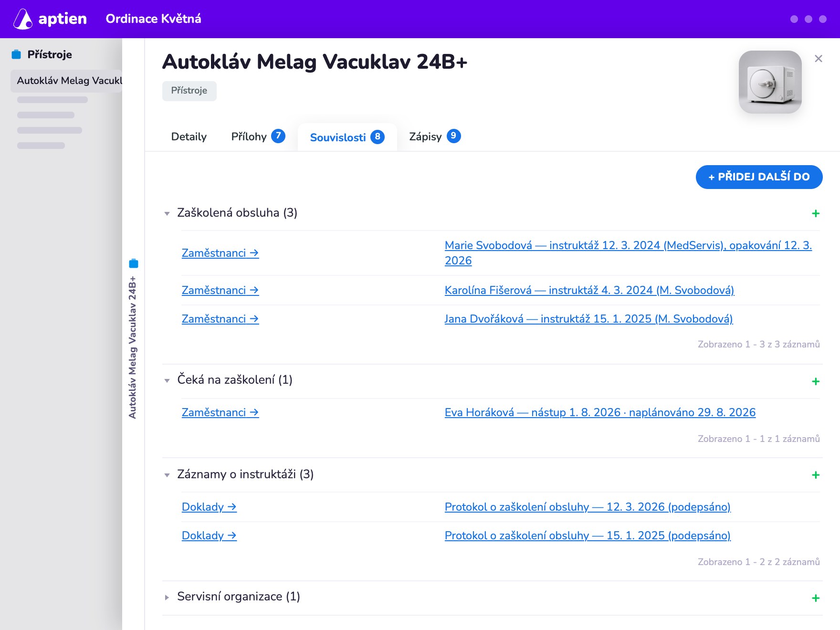Click the Přístroje heading in sidebar
Image resolution: width=840 pixels, height=630 pixels.
[x=50, y=54]
